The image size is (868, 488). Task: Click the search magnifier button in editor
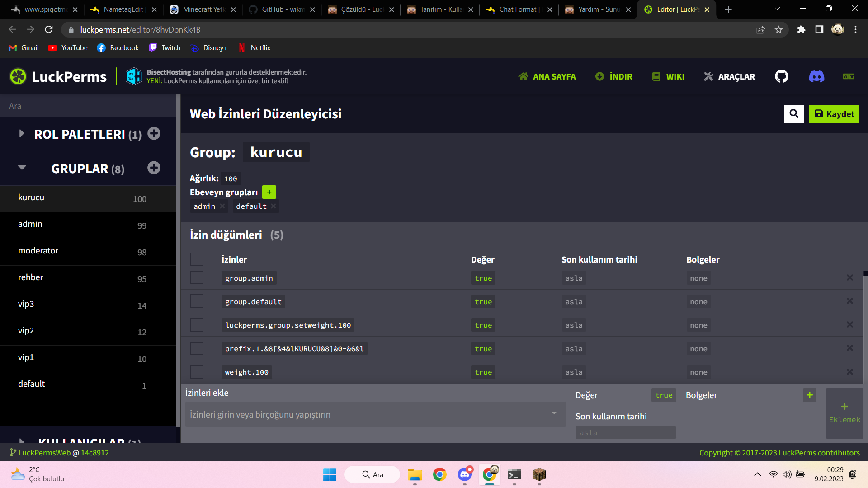point(794,114)
